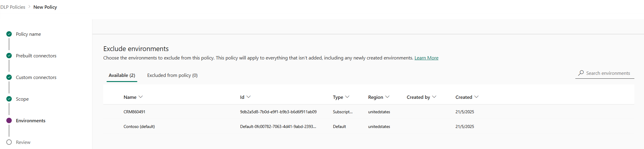Sort by the Created date column
This screenshot has width=644, height=149.
tap(476, 97)
